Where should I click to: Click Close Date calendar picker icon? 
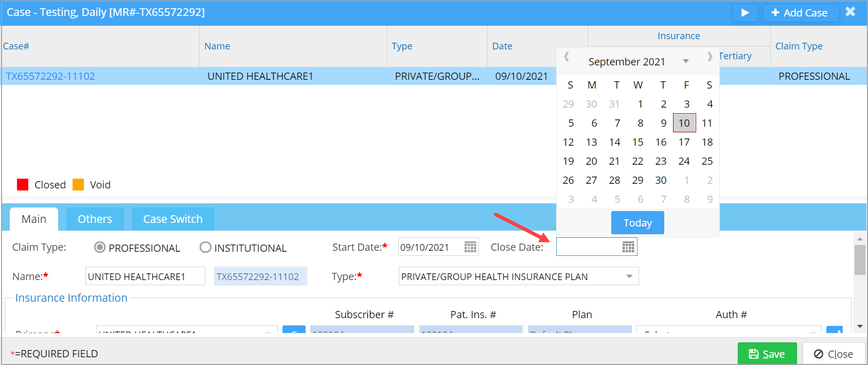628,247
